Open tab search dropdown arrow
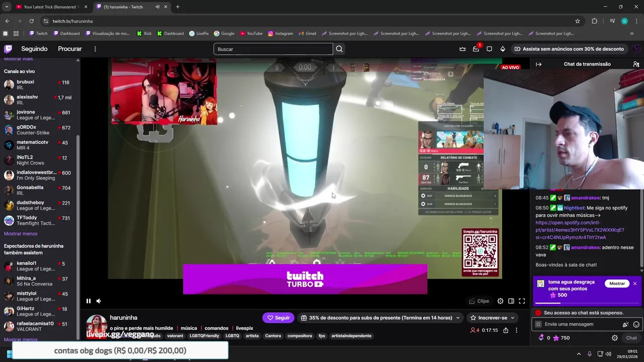644x362 pixels. click(6, 7)
